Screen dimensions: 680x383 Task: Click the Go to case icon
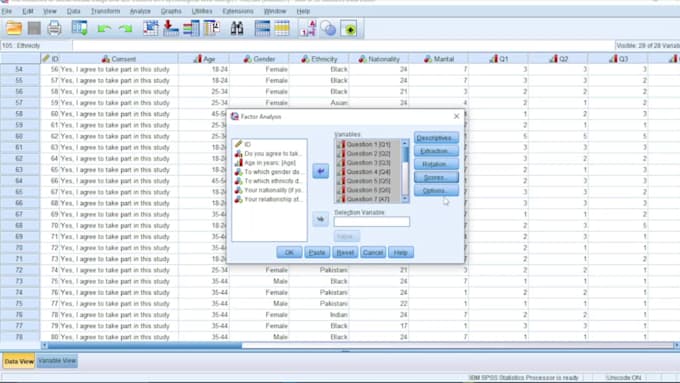(151, 29)
